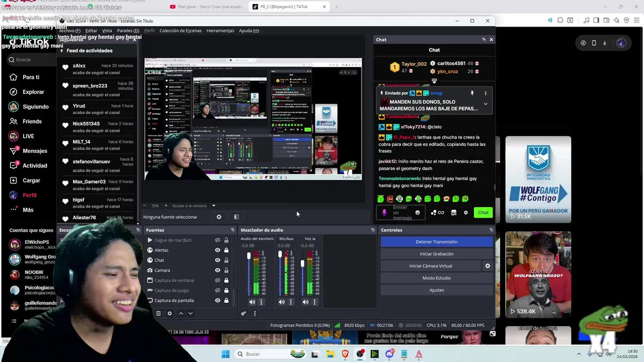Screen dimensions: 644x362
Task: Click green Chat send button
Action: (x=483, y=213)
